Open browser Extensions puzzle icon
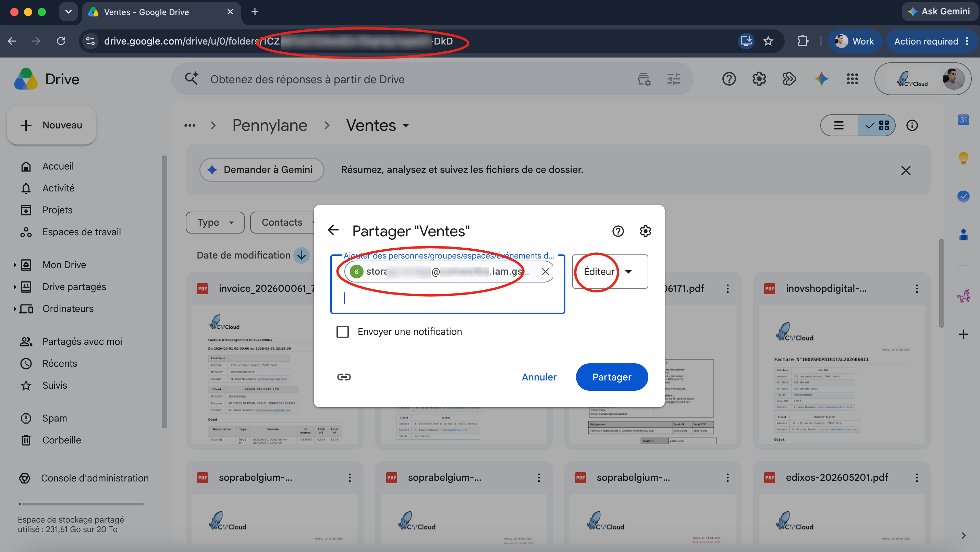The width and height of the screenshot is (980, 552). (803, 41)
